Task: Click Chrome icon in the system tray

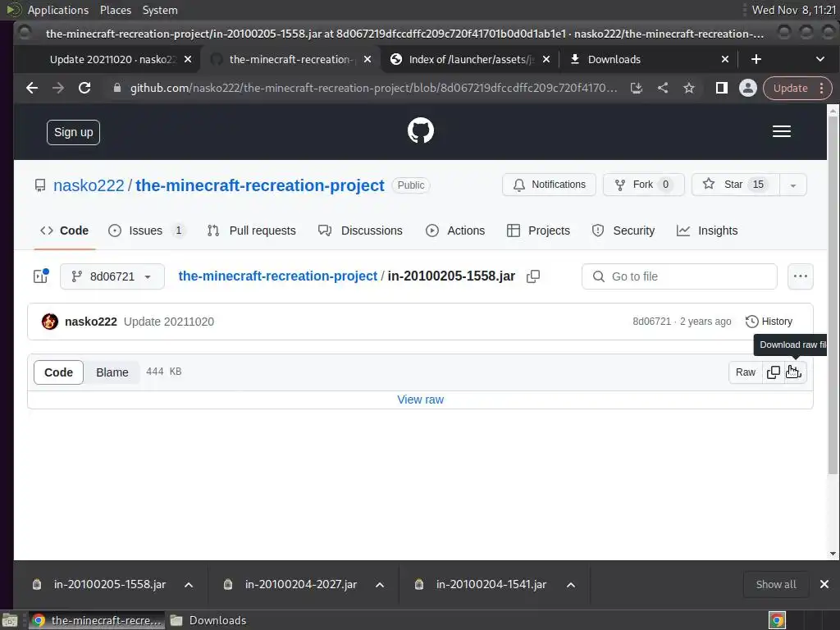Action: coord(778,620)
